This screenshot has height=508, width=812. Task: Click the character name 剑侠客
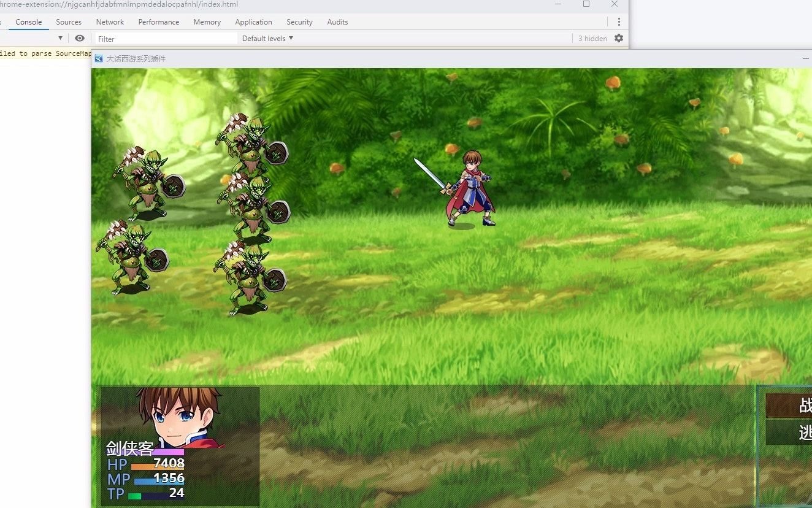pyautogui.click(x=129, y=448)
